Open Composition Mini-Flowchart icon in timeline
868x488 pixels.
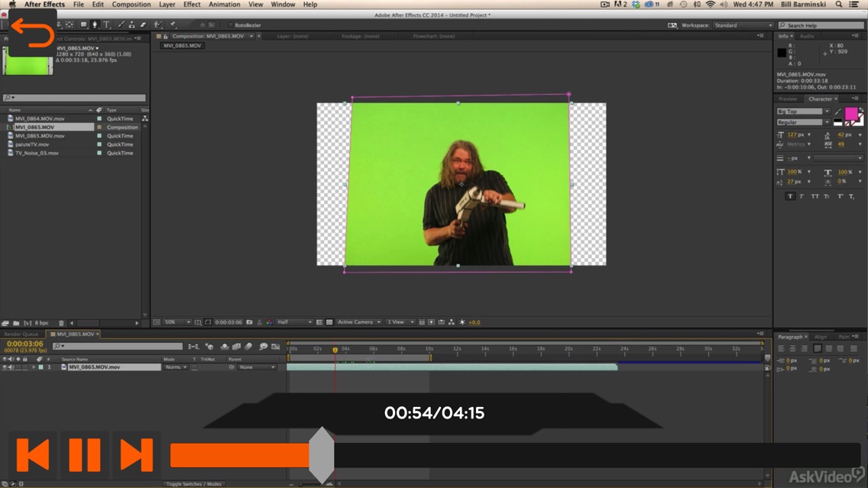(x=193, y=347)
